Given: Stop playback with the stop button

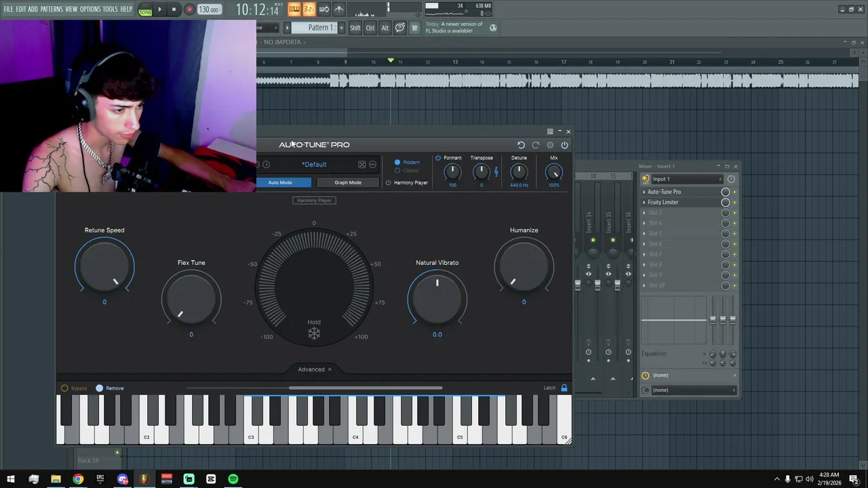Looking at the screenshot, I should (174, 9).
